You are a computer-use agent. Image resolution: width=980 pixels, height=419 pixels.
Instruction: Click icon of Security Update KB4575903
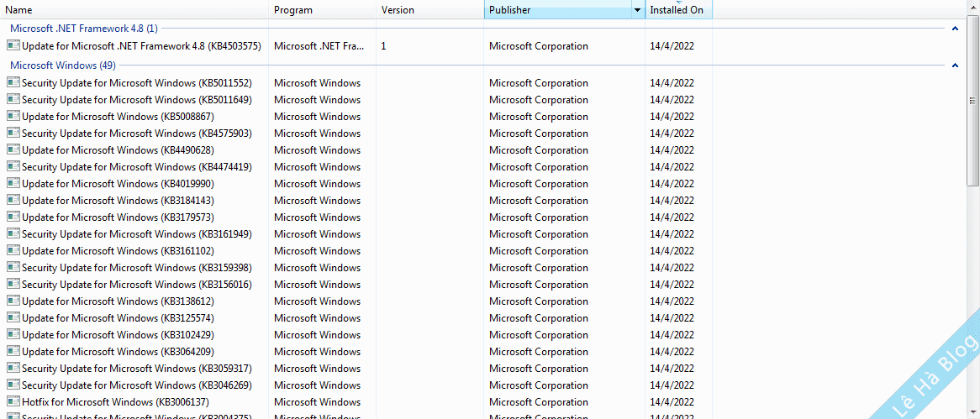(13, 133)
